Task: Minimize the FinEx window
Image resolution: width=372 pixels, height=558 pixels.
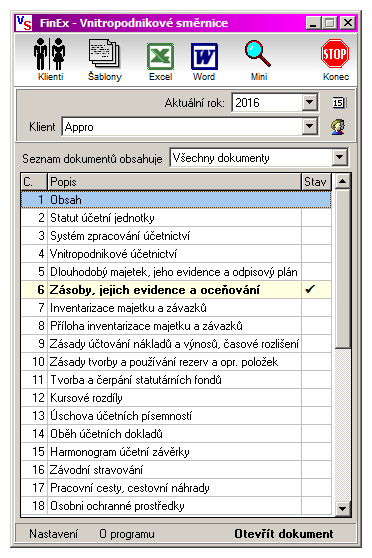Action: point(313,23)
